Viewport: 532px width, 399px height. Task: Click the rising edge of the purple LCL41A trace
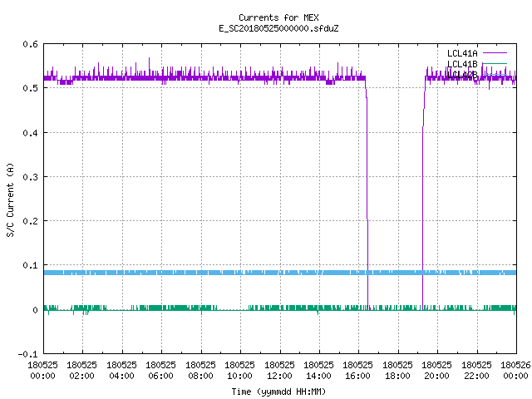423,194
